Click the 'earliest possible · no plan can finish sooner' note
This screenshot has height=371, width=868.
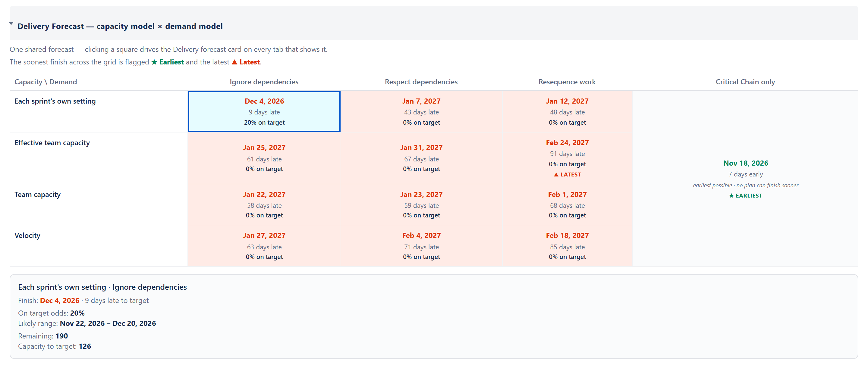coord(745,185)
